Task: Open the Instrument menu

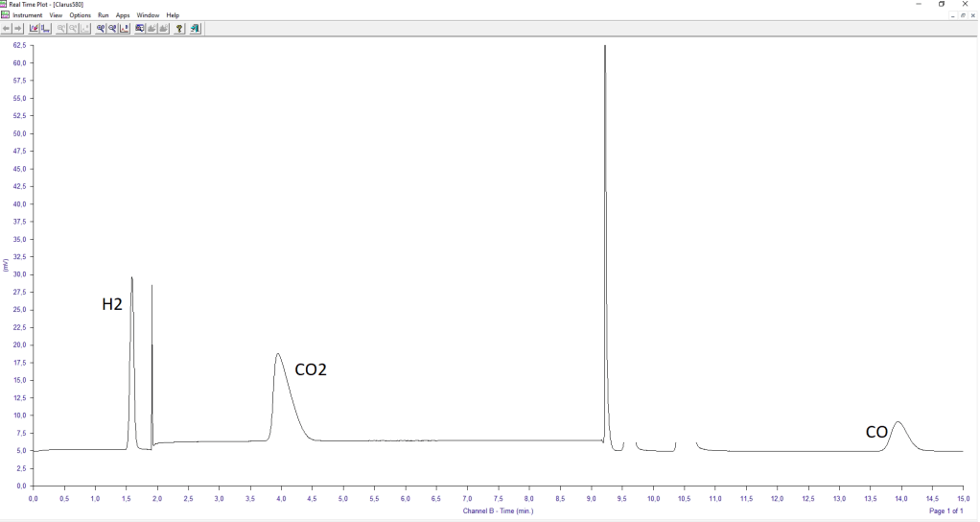Action: tap(27, 15)
